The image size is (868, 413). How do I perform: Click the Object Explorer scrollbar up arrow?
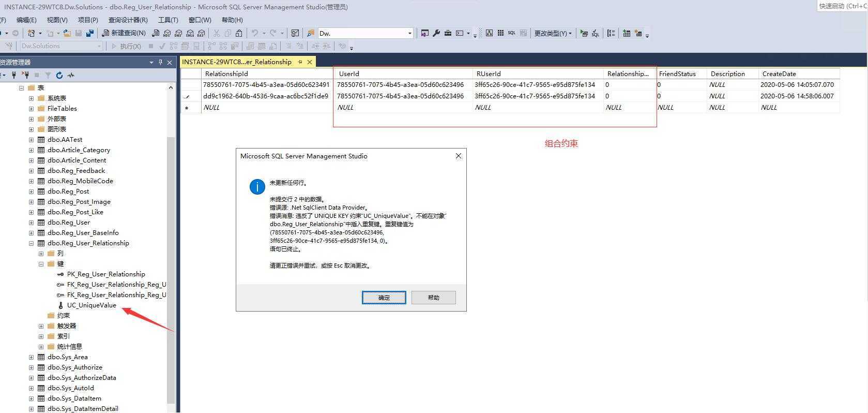point(171,88)
